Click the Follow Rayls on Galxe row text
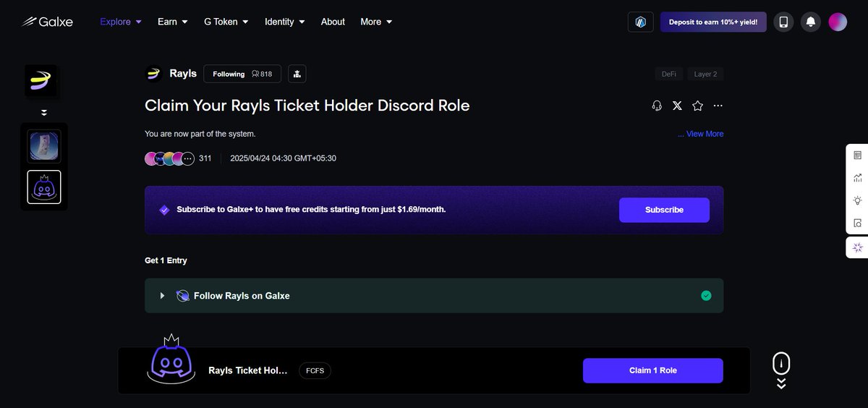 click(242, 296)
